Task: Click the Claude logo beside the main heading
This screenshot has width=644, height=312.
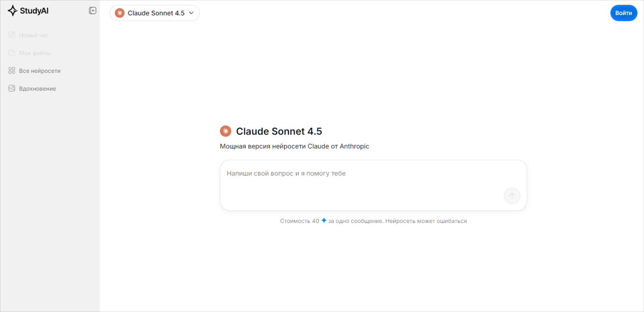Action: pos(225,132)
